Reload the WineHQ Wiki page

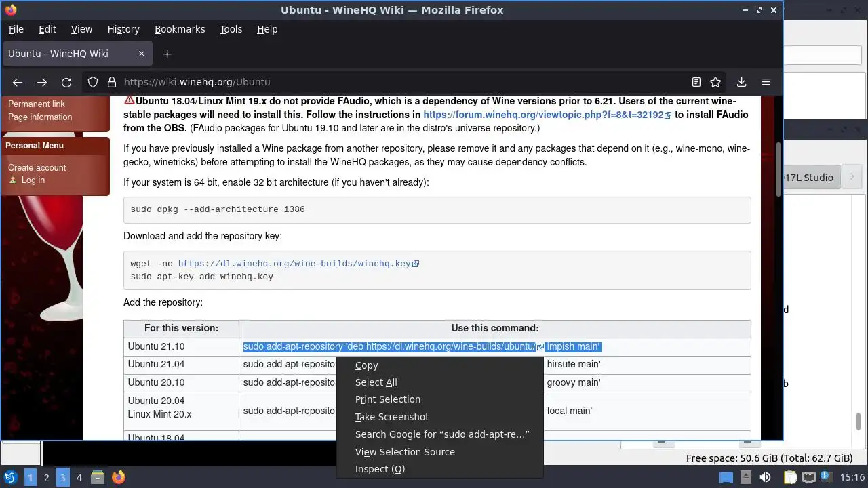(66, 82)
